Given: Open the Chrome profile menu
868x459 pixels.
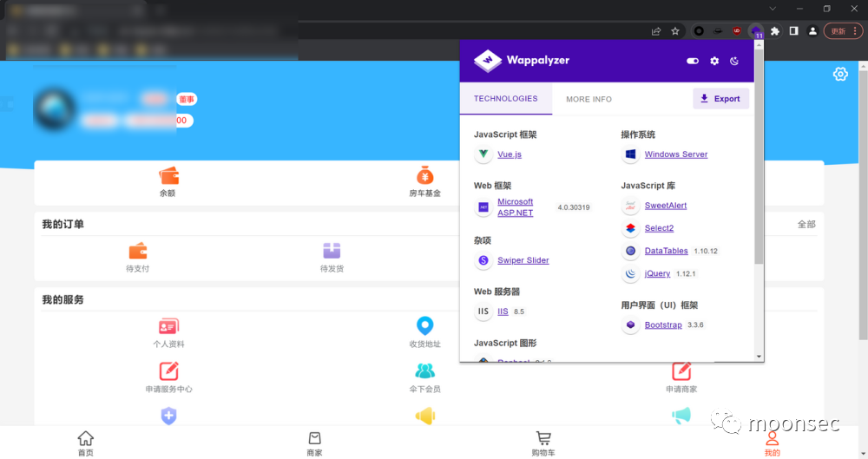Looking at the screenshot, I should tap(812, 31).
